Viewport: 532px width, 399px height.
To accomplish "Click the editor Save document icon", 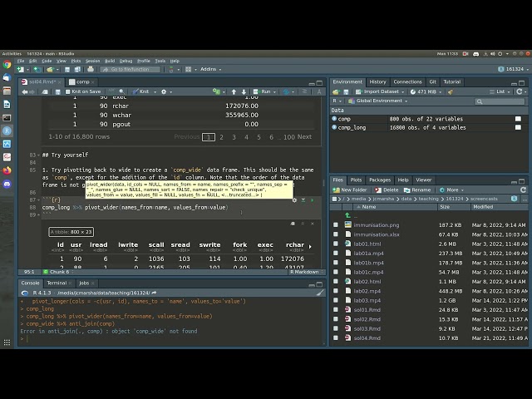I will (x=57, y=91).
